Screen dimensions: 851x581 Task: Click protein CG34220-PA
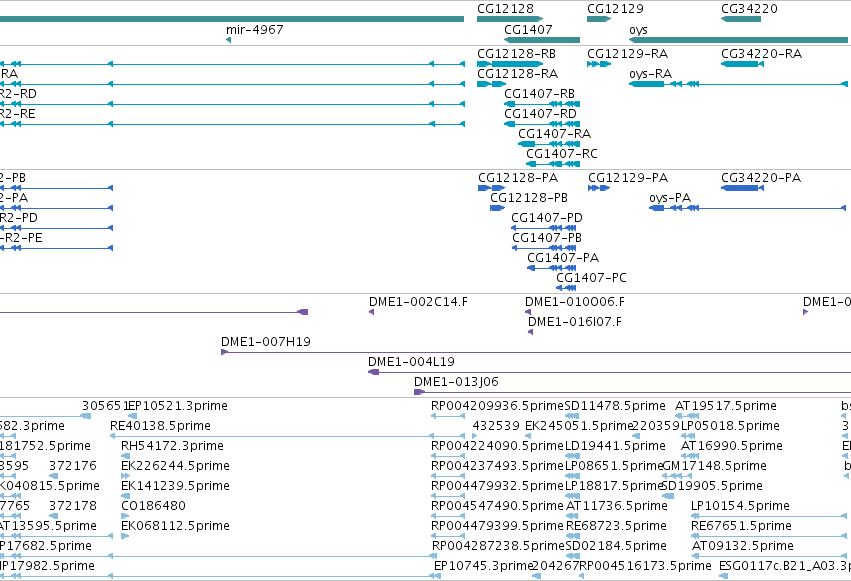point(742,188)
